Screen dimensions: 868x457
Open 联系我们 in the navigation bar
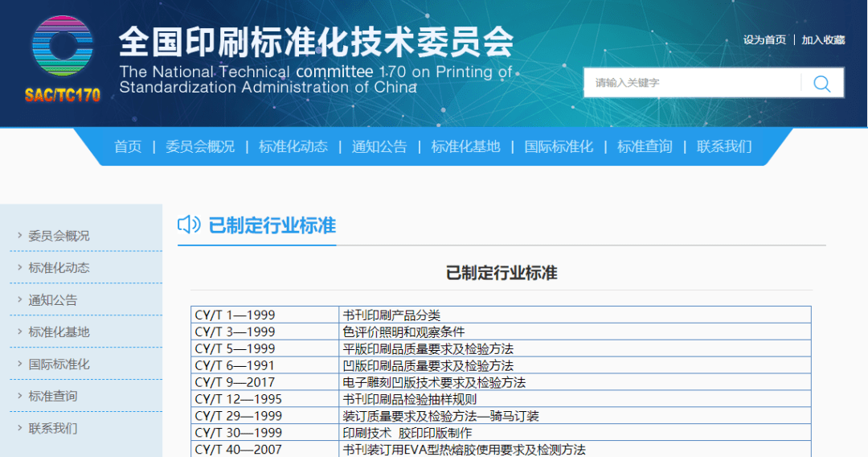[724, 146]
